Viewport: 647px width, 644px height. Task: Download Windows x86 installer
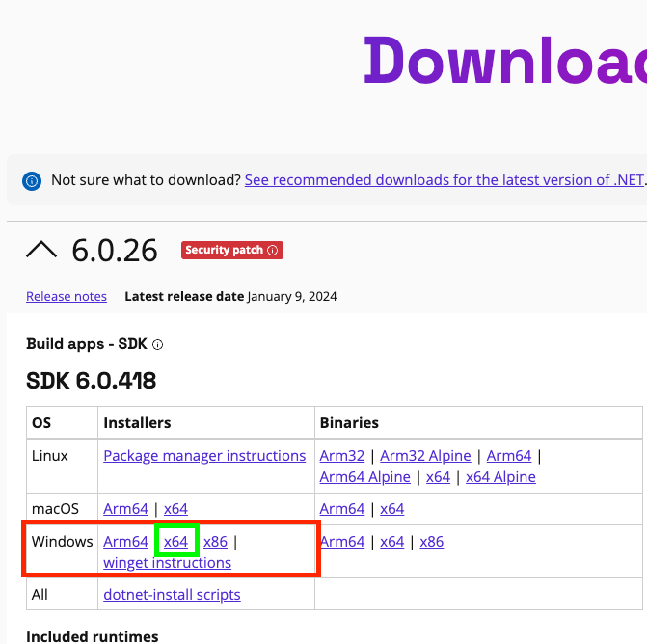(215, 542)
